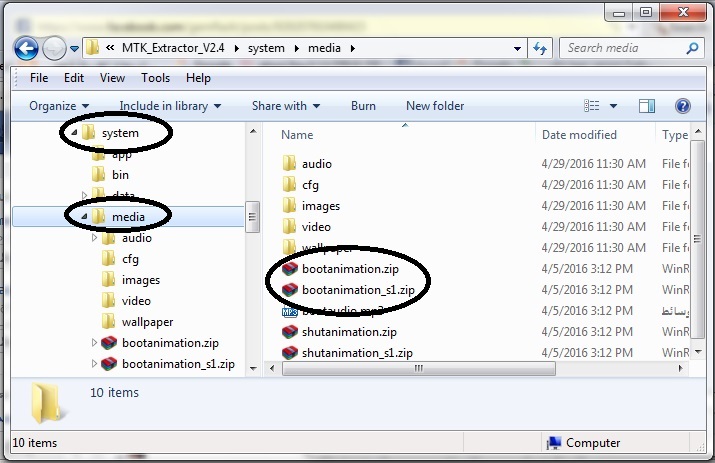The width and height of the screenshot is (715, 463).
Task: Select shutanimation.zip WinRAR icon in file list
Action: [x=290, y=332]
